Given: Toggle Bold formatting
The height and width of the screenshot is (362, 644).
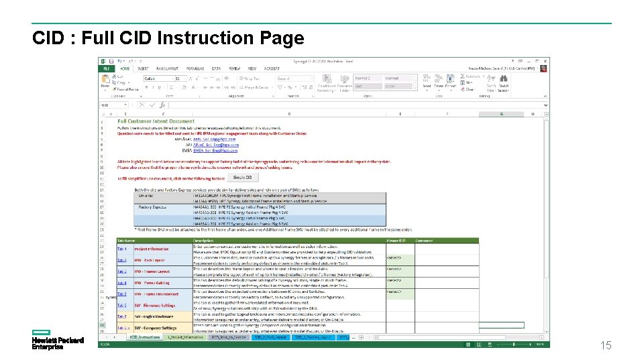Looking at the screenshot, I should point(147,87).
